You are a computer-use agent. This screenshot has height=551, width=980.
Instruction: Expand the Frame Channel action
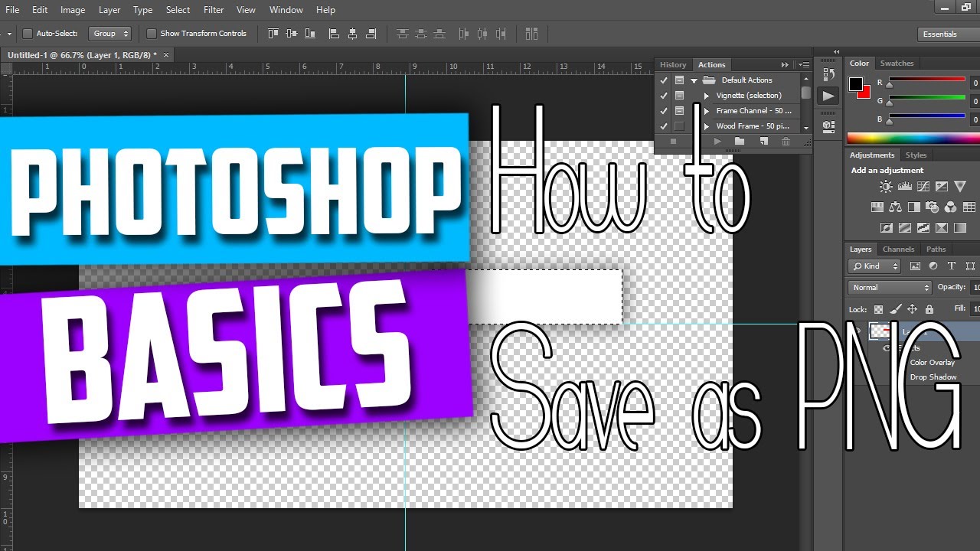(707, 111)
